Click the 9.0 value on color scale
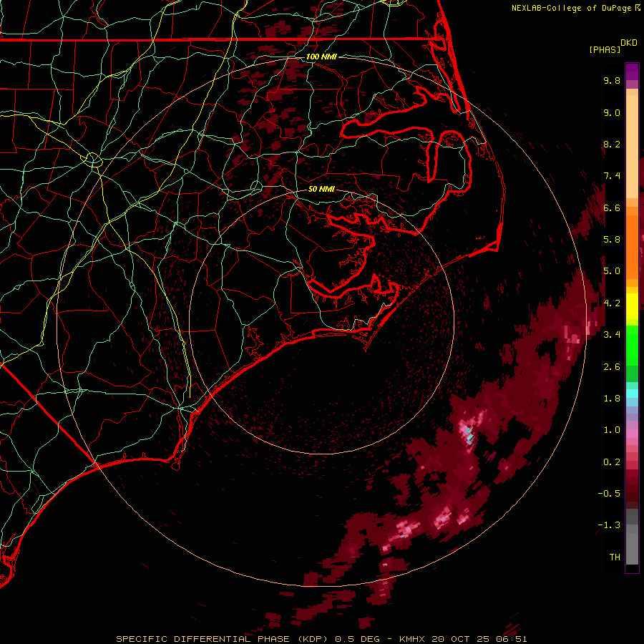644x644 pixels. pyautogui.click(x=612, y=112)
